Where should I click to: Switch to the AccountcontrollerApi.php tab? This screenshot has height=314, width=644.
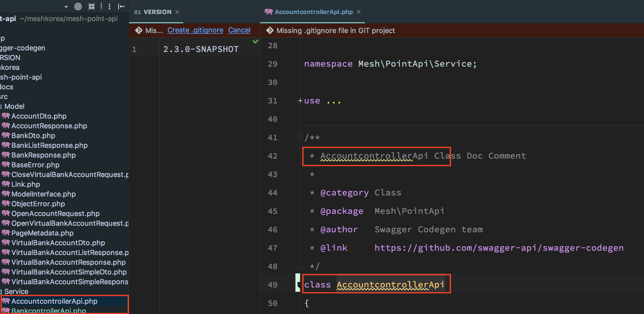tap(313, 12)
